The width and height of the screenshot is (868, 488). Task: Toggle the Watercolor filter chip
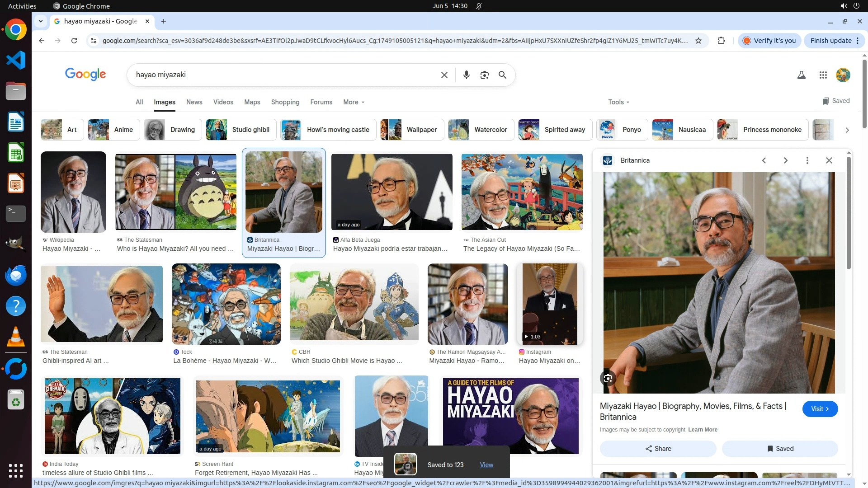pyautogui.click(x=481, y=130)
